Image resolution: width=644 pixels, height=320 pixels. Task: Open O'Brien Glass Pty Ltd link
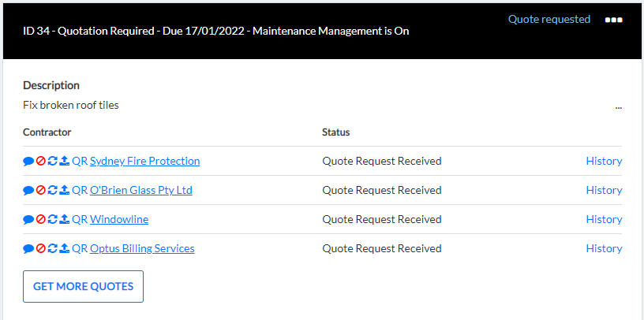pyautogui.click(x=140, y=191)
